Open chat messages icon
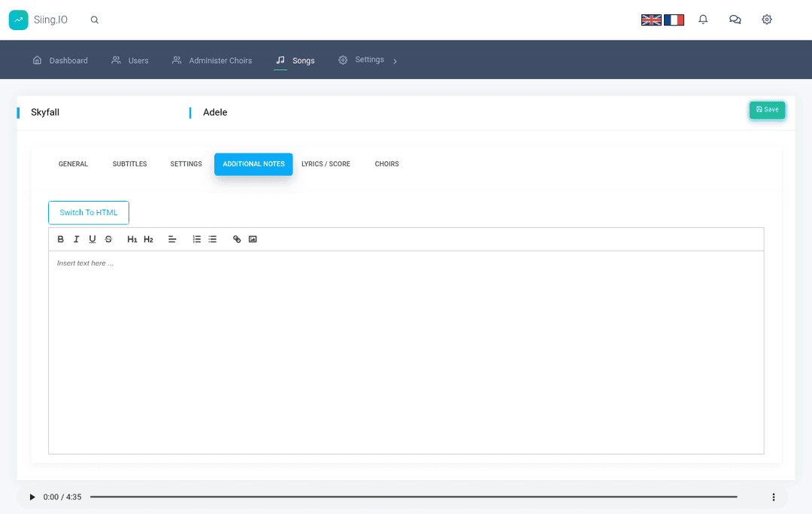This screenshot has width=812, height=514. click(735, 20)
